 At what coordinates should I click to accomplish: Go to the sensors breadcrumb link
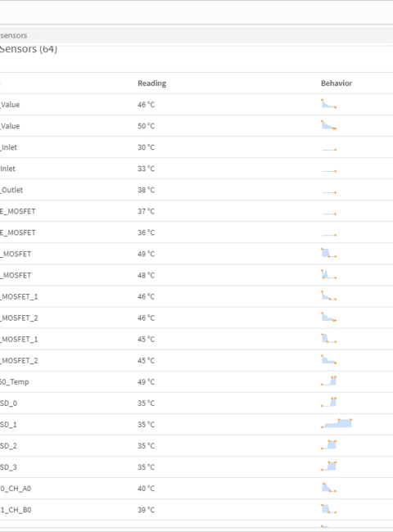point(14,35)
